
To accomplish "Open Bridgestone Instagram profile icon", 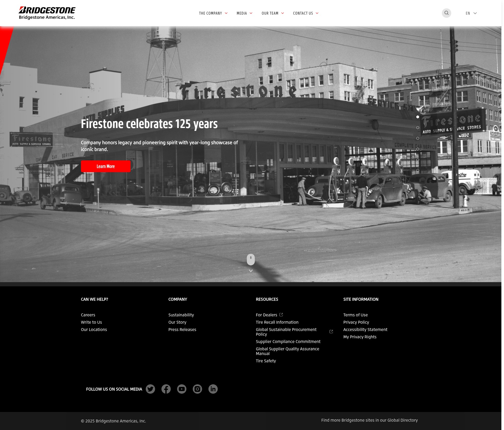I will [197, 389].
